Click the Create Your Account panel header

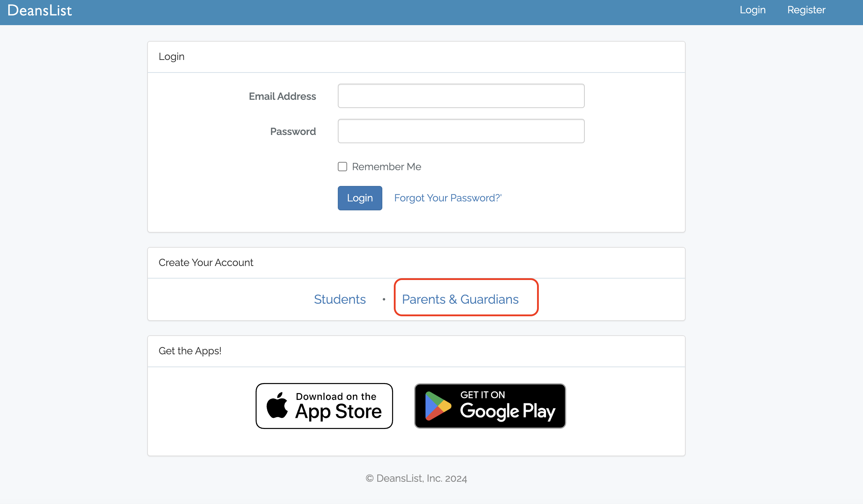click(x=206, y=262)
